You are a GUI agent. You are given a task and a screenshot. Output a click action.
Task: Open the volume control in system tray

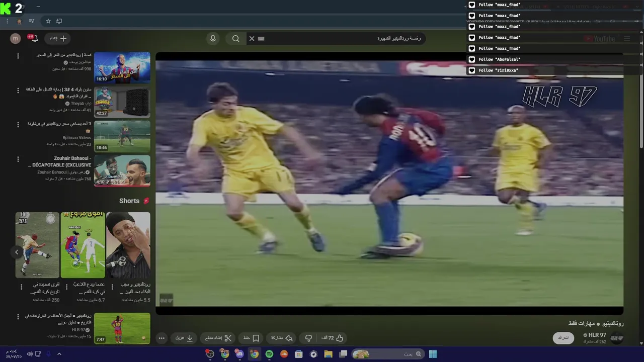coord(30,354)
